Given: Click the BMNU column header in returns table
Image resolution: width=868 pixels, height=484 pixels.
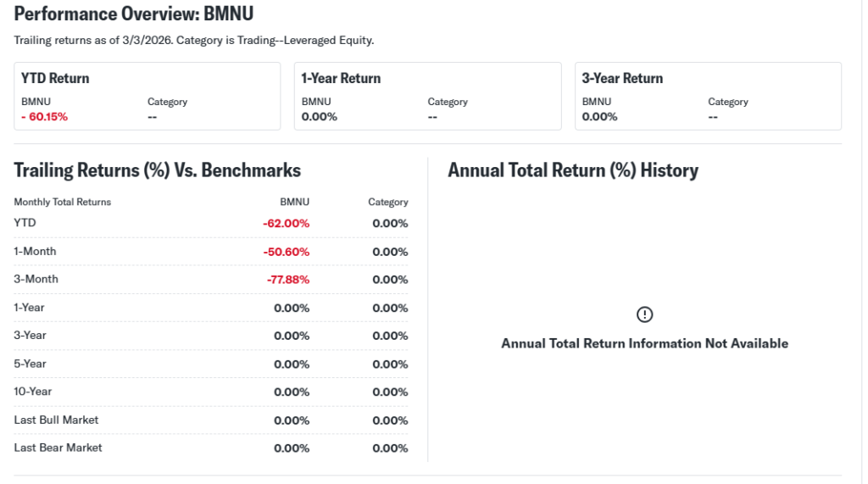Looking at the screenshot, I should (294, 203).
